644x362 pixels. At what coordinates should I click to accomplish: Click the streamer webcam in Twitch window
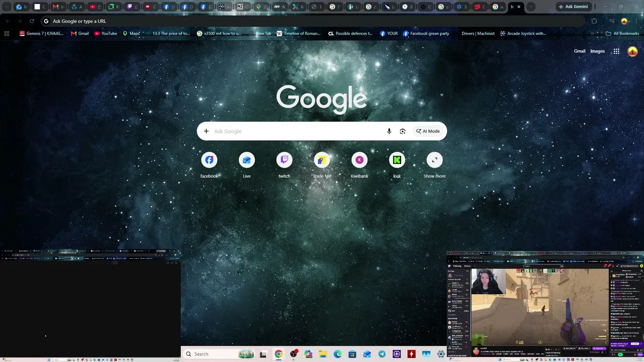click(489, 281)
